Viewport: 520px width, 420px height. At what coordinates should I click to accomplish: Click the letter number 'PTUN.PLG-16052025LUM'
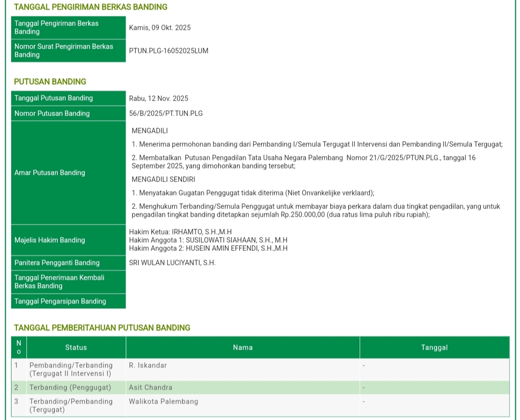[x=169, y=51]
